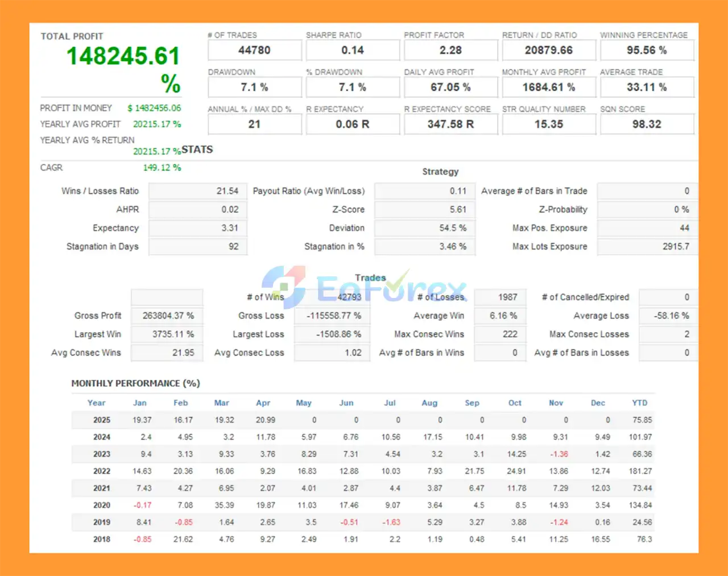This screenshot has height=576, width=728.
Task: Select the 2025 row year label
Action: (x=102, y=420)
